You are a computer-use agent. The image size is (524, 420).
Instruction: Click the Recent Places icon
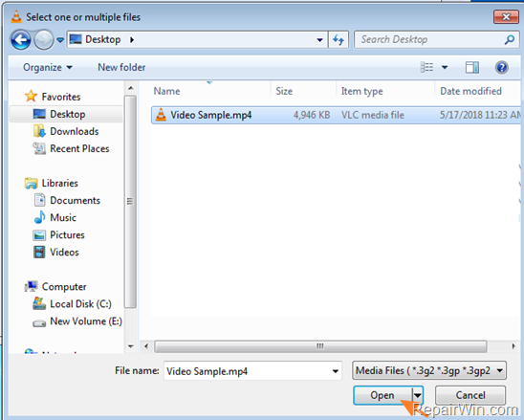39,148
